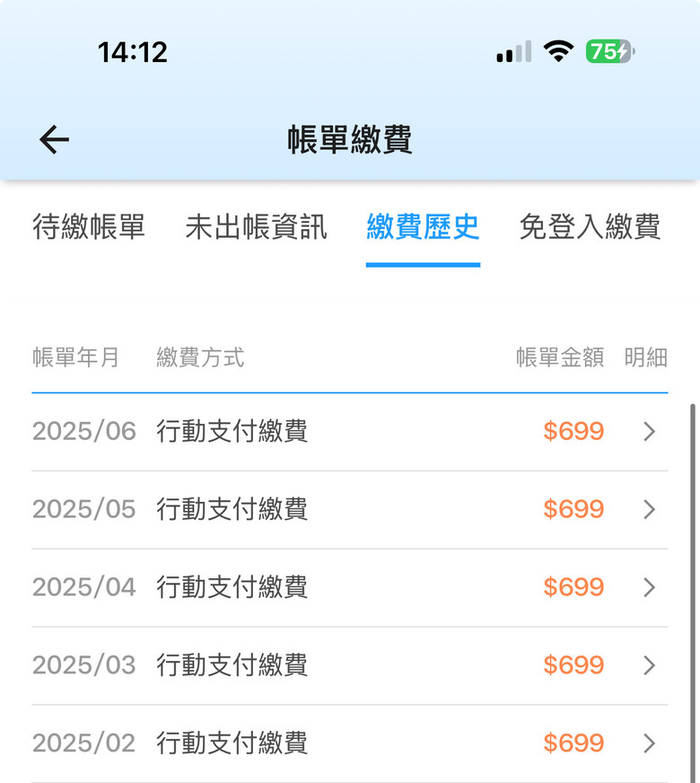Tap the cellular signal bars icon
The height and width of the screenshot is (783, 700).
pyautogui.click(x=514, y=51)
